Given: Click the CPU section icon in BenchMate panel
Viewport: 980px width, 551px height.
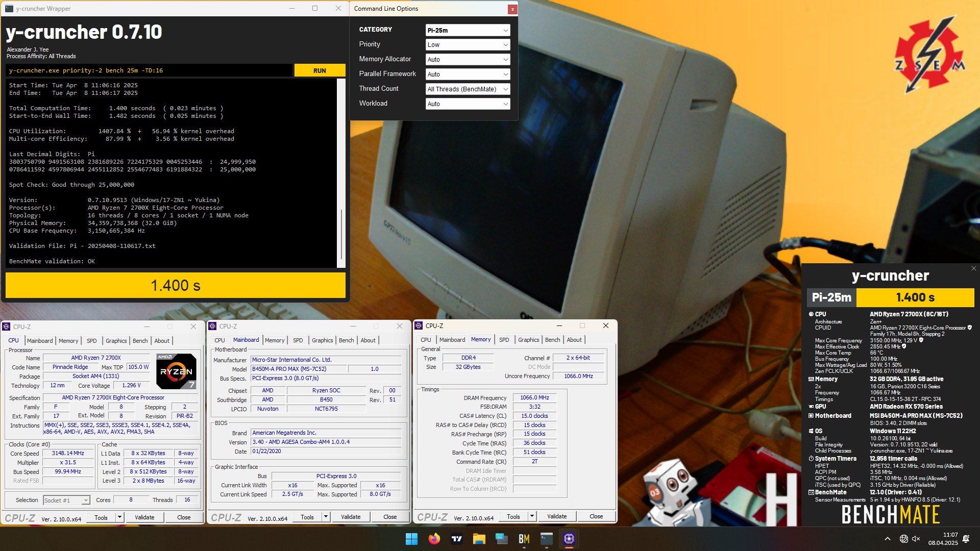Looking at the screenshot, I should coord(811,314).
